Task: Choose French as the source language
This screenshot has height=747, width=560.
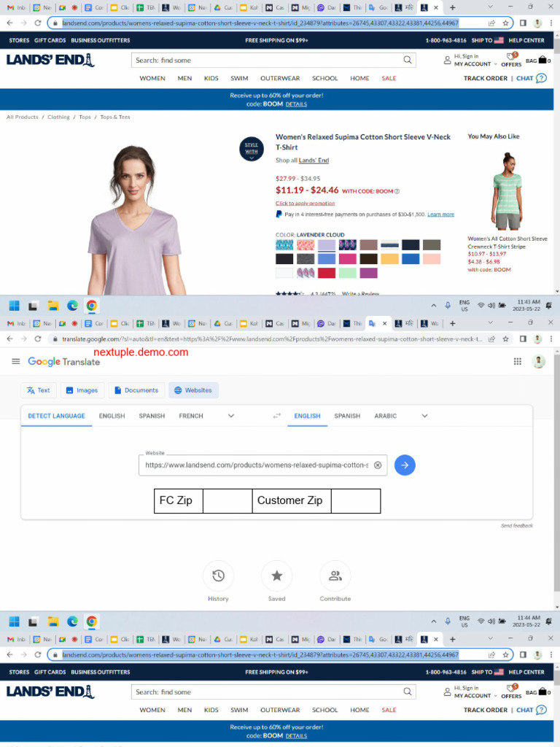Action: click(x=191, y=416)
